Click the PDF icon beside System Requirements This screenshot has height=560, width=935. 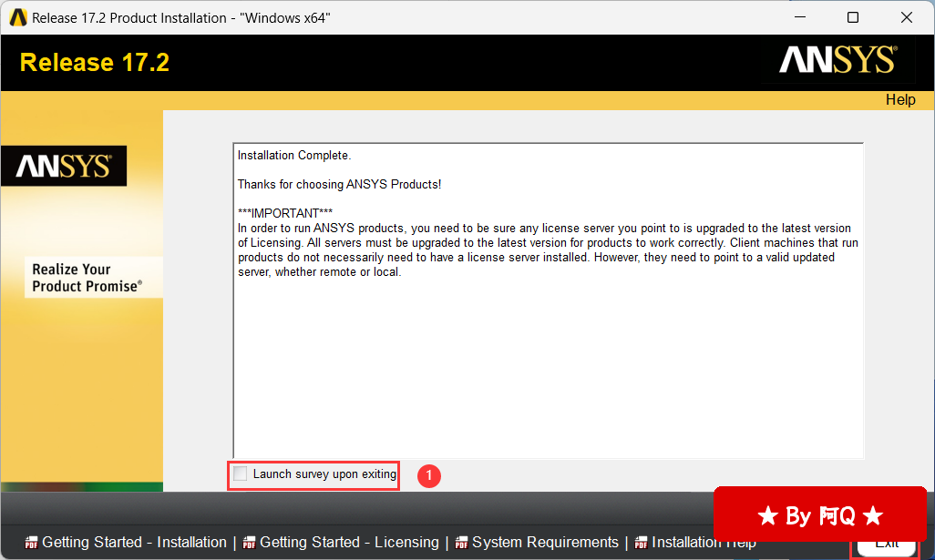point(462,543)
